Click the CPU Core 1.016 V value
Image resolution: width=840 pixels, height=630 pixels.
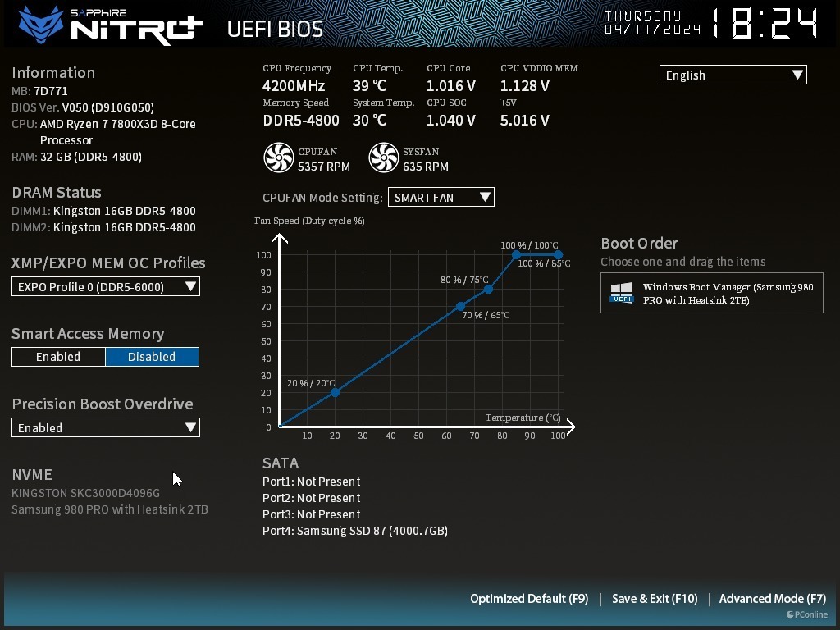[x=451, y=85]
